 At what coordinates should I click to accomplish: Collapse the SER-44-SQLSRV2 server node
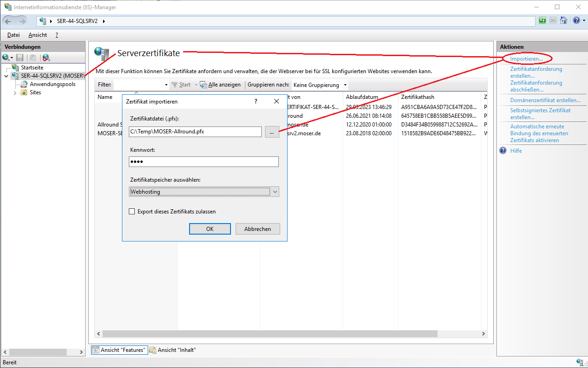[6, 76]
